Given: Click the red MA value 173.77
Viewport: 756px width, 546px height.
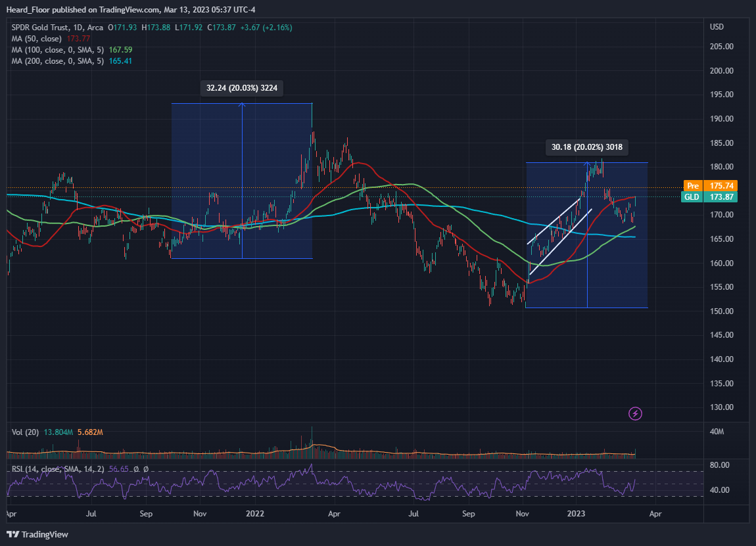Looking at the screenshot, I should tap(79, 39).
